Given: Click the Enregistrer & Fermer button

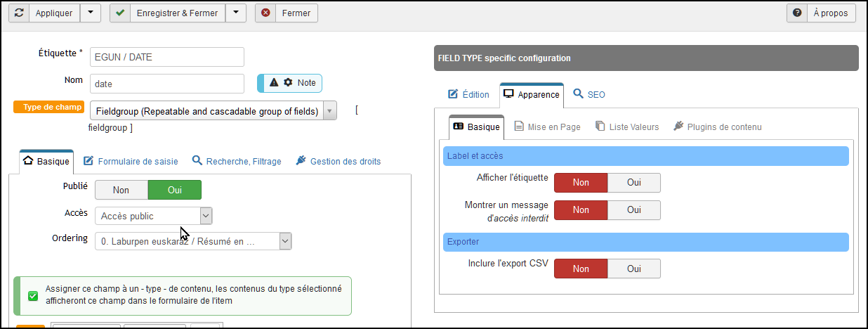Looking at the screenshot, I should (178, 13).
